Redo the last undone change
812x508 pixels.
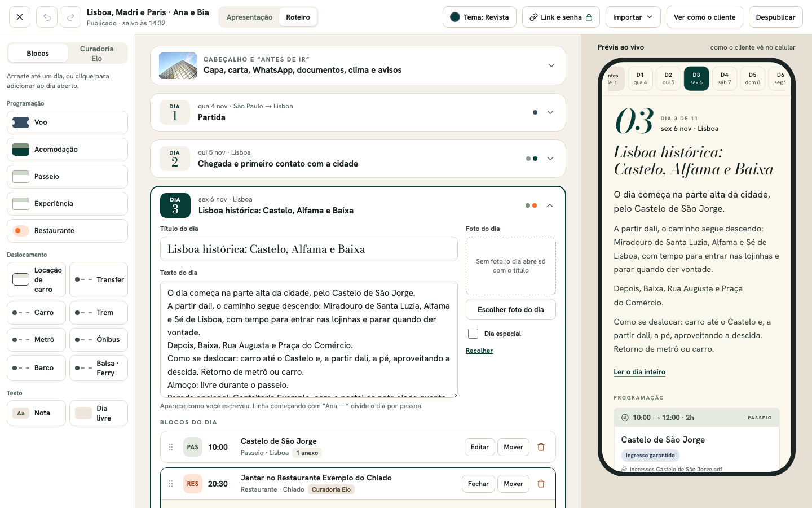pos(70,17)
